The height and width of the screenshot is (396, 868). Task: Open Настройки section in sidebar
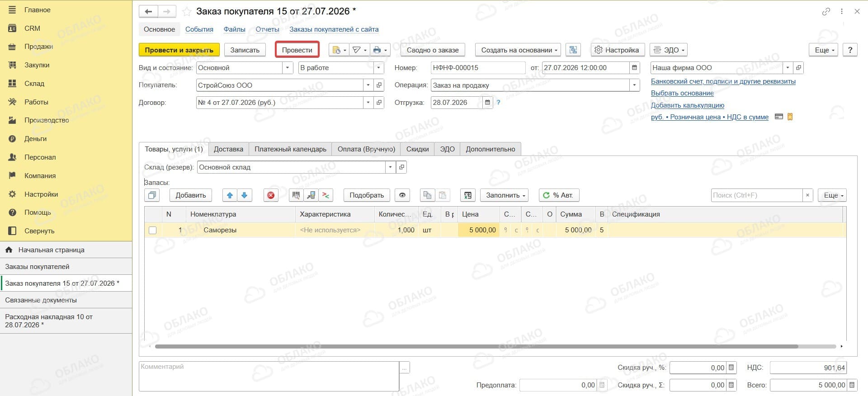41,194
